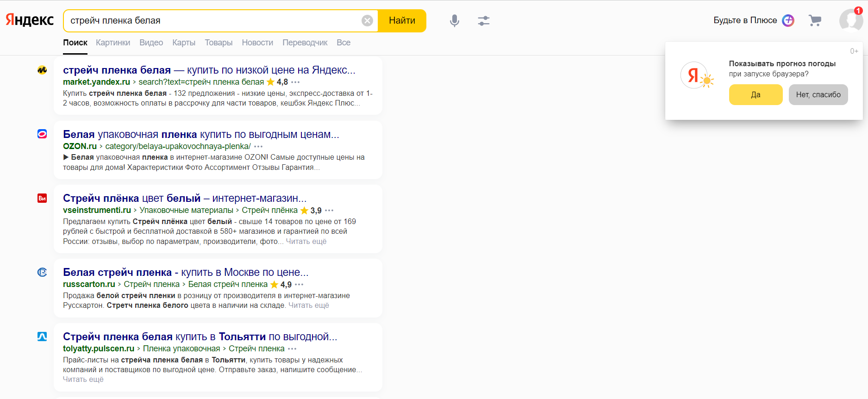Open the more options dots for market.yandex.ru result

(x=295, y=82)
